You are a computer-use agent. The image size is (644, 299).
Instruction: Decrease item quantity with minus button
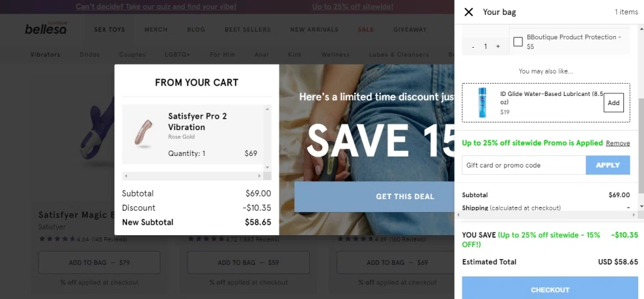pyautogui.click(x=473, y=46)
